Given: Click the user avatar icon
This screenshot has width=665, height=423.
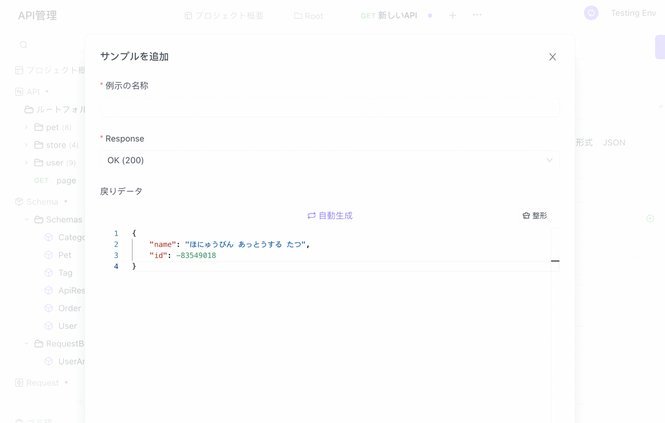Looking at the screenshot, I should pos(591,13).
